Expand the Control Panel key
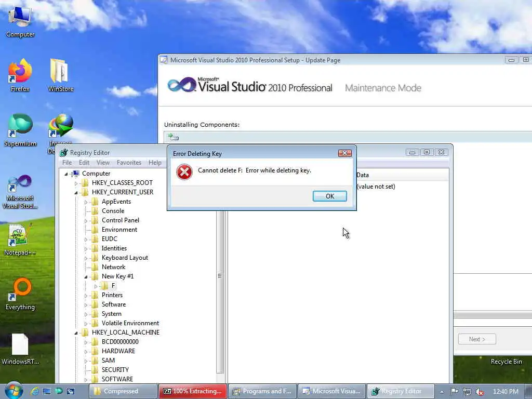The image size is (532, 399). tap(86, 220)
